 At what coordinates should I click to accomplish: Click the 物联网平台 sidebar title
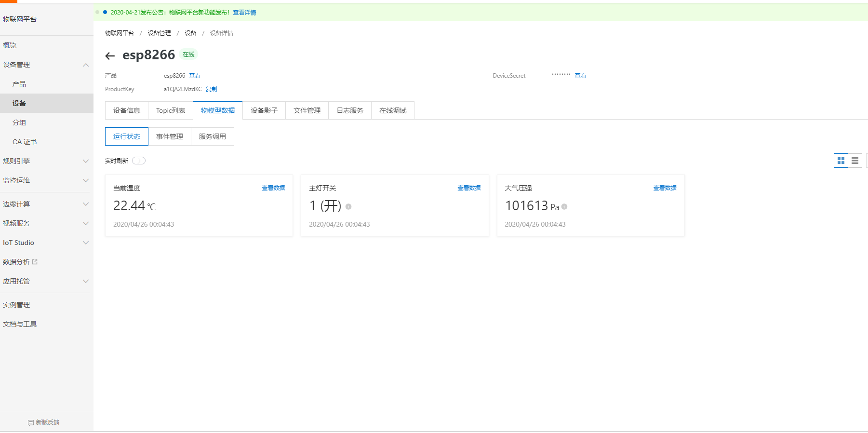tap(20, 19)
